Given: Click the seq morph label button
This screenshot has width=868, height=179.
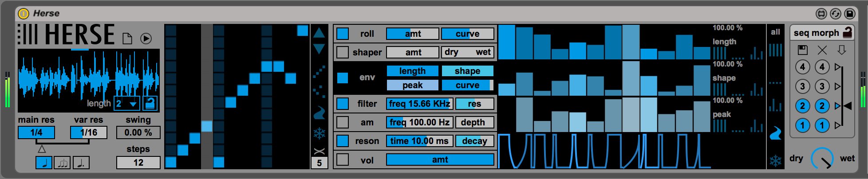Looking at the screenshot, I should (x=816, y=33).
